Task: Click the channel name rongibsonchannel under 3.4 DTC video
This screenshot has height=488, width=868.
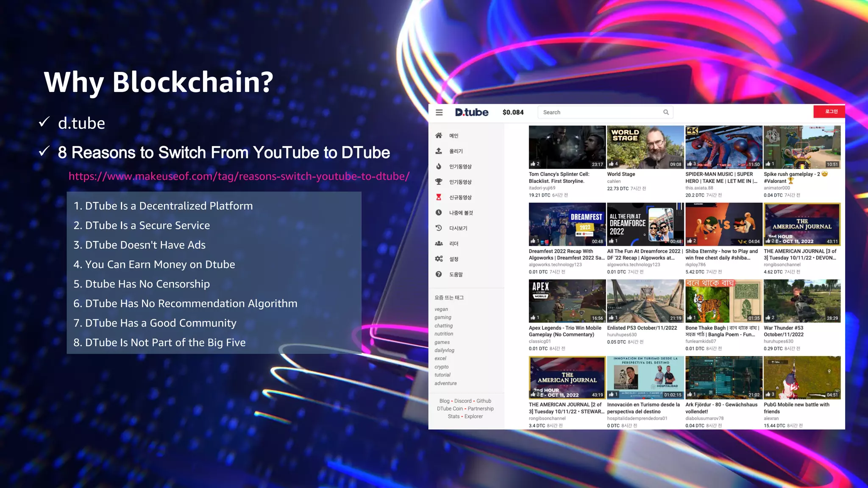Action: point(547,419)
